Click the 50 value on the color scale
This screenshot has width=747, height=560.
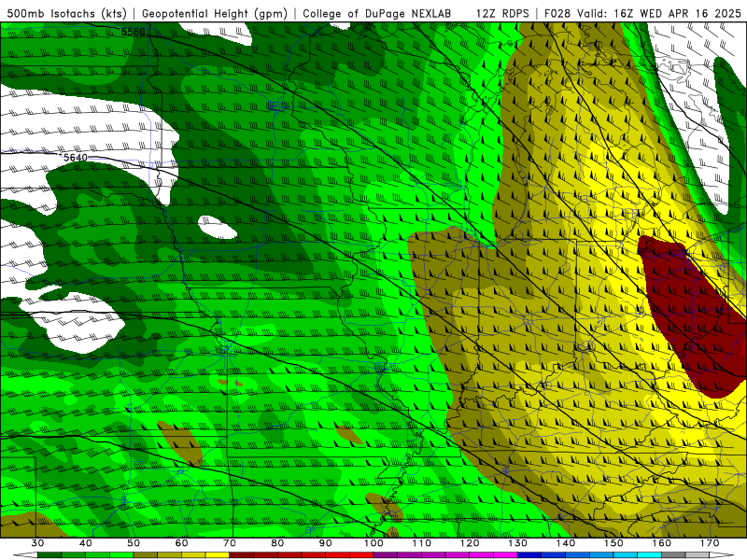tap(134, 543)
